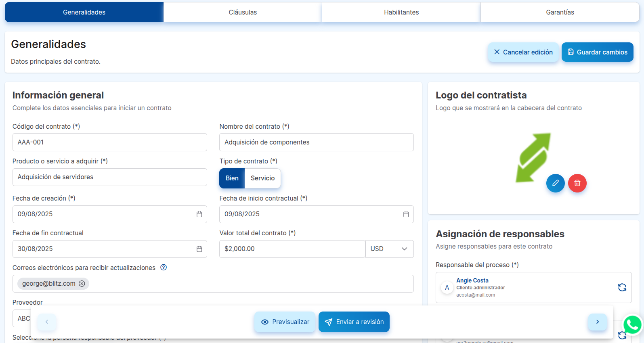Delete the contractor logo with trash icon

577,183
